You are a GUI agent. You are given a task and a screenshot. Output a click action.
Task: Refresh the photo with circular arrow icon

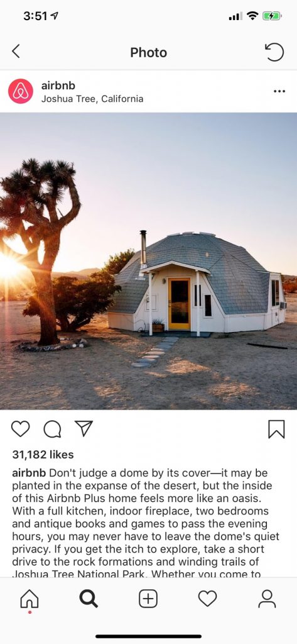(x=274, y=52)
